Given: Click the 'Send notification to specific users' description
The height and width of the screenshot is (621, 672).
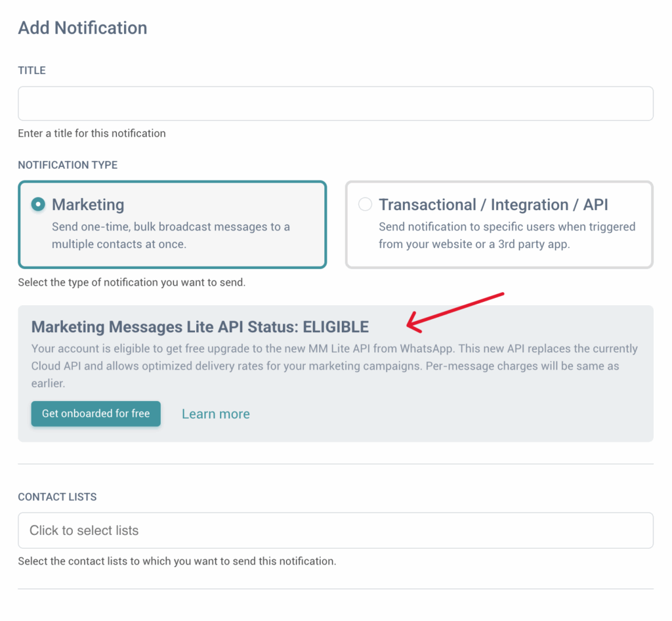Looking at the screenshot, I should [507, 235].
